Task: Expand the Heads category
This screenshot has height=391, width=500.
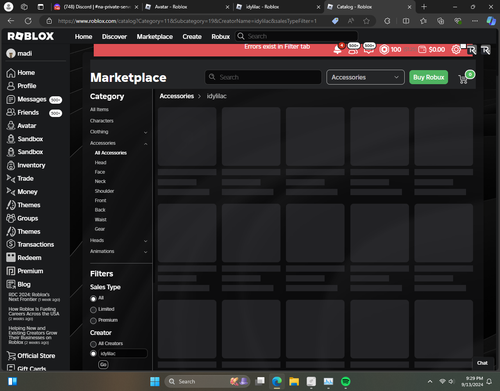Action: click(145, 241)
